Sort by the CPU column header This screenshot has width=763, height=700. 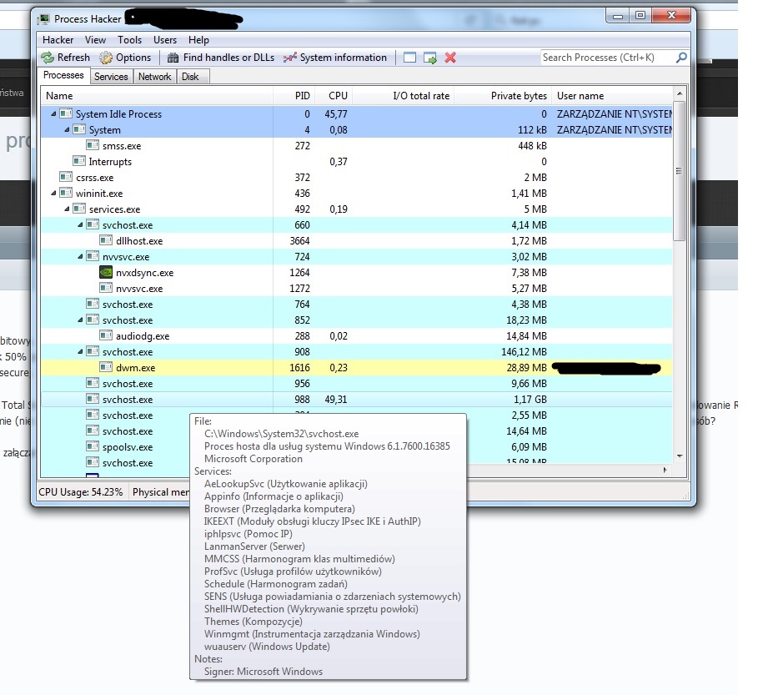coord(334,96)
